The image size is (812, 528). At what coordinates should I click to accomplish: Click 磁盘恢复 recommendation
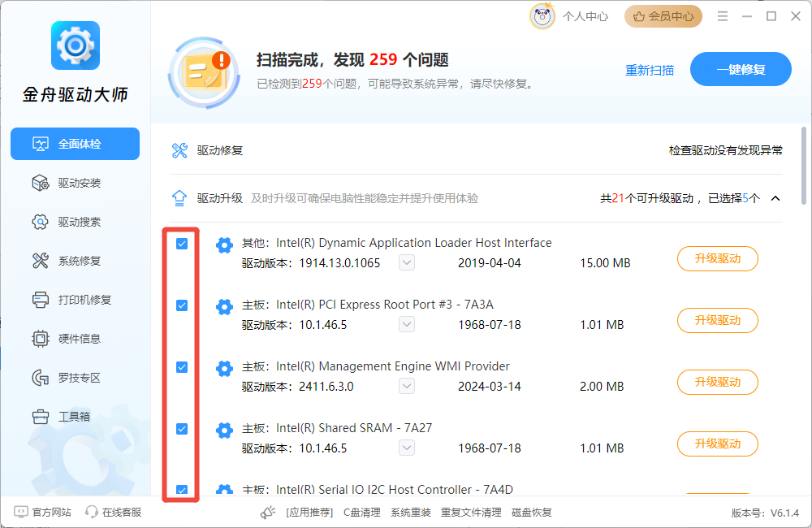point(531,513)
